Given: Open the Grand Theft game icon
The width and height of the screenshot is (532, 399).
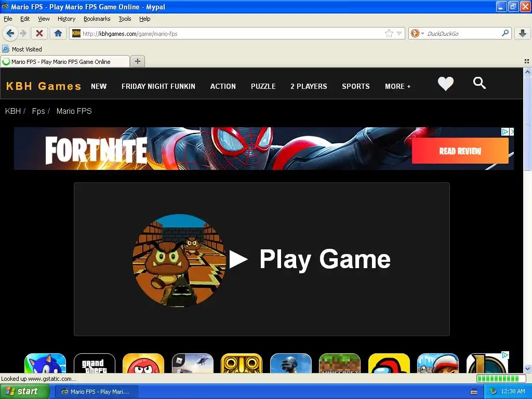Looking at the screenshot, I should coord(95,363).
